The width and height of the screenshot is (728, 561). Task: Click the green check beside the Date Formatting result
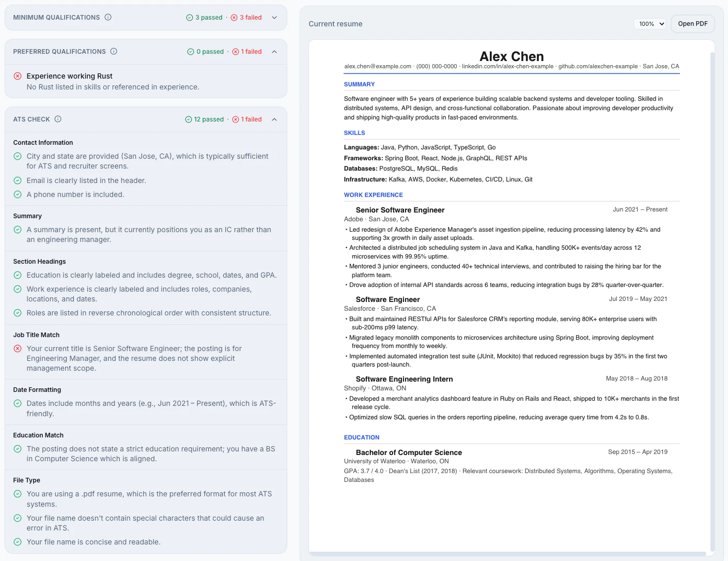17,403
